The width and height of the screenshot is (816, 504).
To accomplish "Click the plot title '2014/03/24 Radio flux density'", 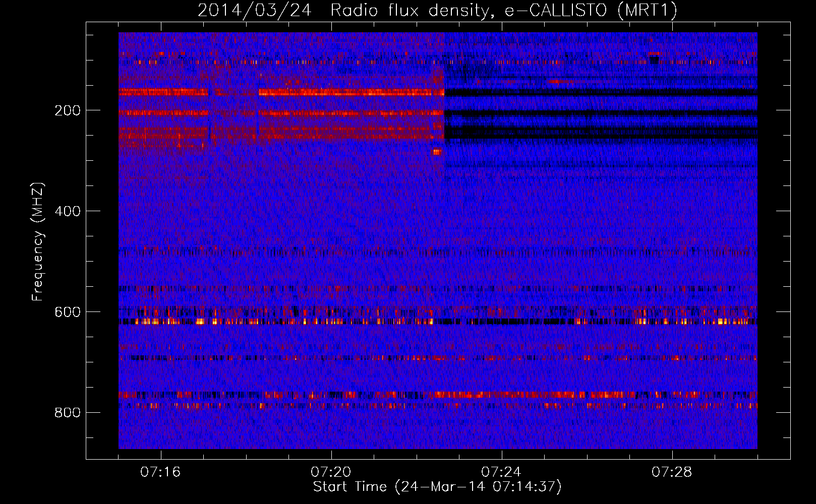I will pos(437,10).
